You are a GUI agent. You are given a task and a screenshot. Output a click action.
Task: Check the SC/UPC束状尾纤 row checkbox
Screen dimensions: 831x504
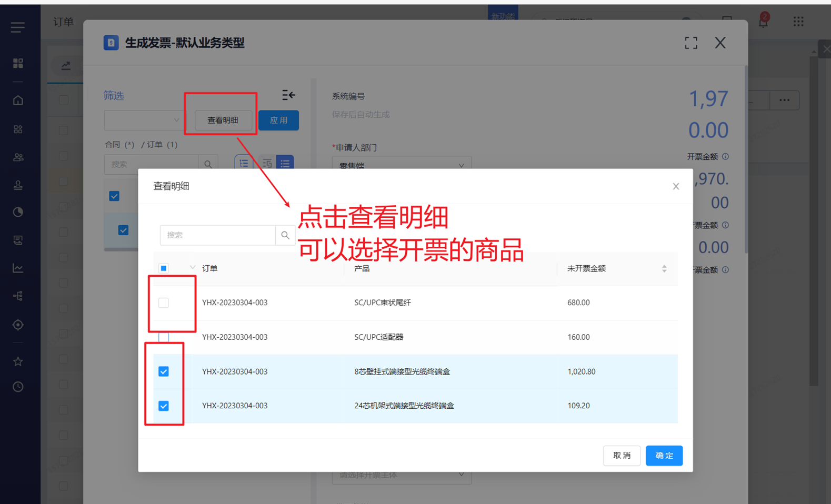164,303
